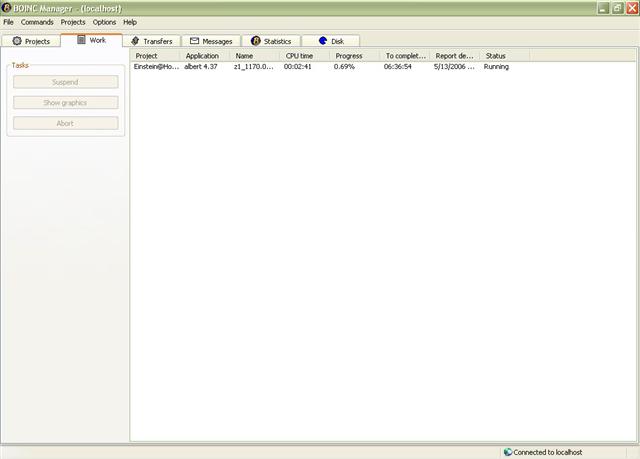Sort by the To completion column header
The height and width of the screenshot is (459, 640).
point(405,56)
